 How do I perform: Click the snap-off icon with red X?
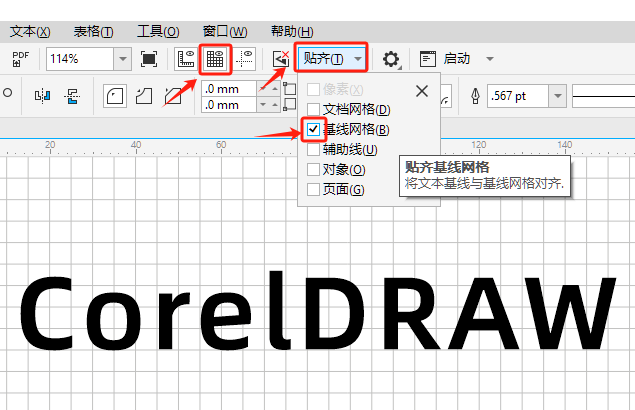[x=281, y=59]
